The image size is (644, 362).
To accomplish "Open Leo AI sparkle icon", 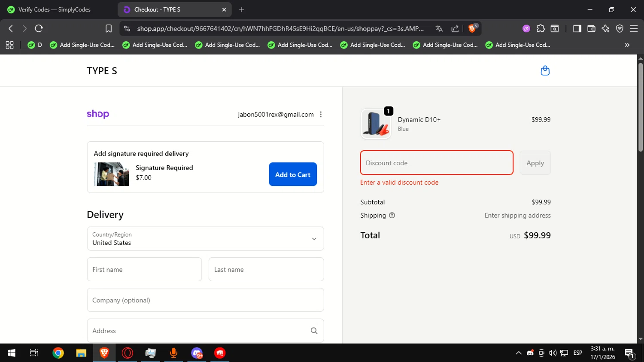I will point(605,28).
